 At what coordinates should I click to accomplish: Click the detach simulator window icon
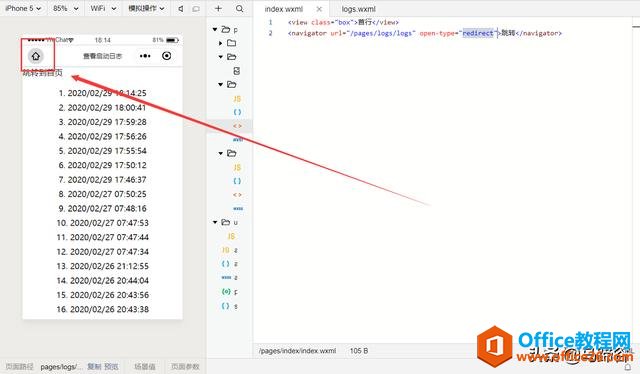point(196,8)
